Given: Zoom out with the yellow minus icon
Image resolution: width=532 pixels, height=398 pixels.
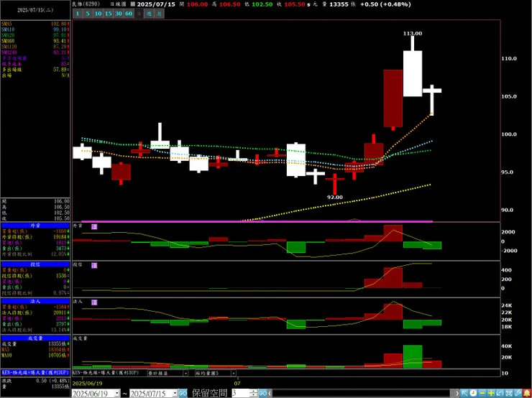Looking at the screenshot, I should (482, 393).
